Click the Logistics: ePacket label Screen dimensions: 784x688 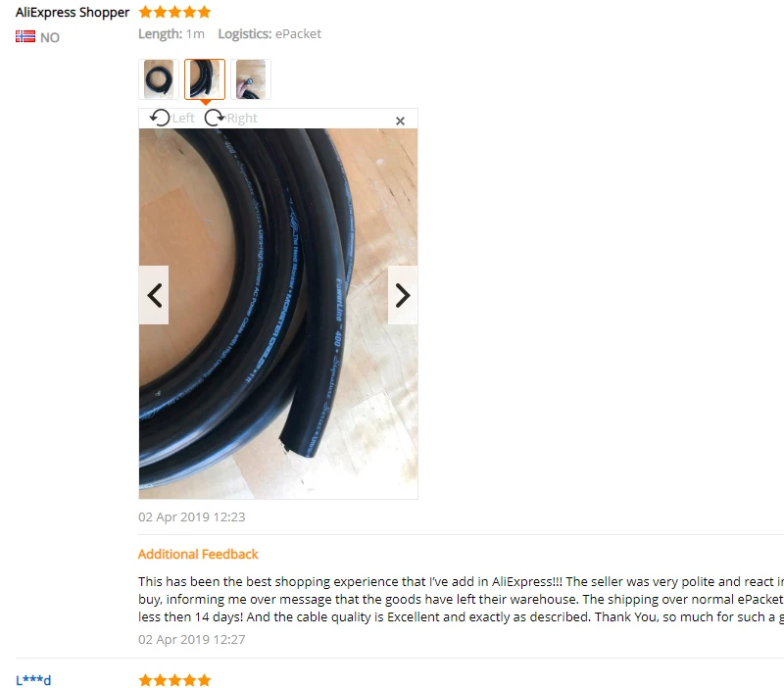click(269, 34)
